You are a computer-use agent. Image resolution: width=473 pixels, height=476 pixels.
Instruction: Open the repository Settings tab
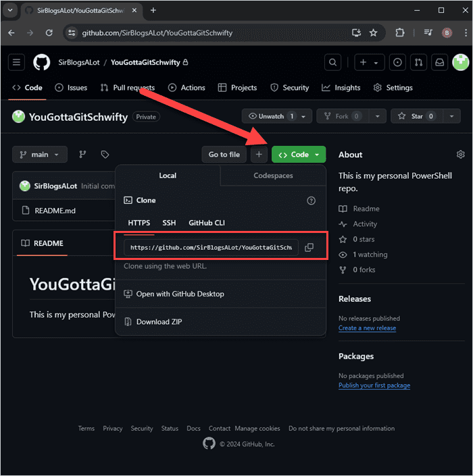393,88
